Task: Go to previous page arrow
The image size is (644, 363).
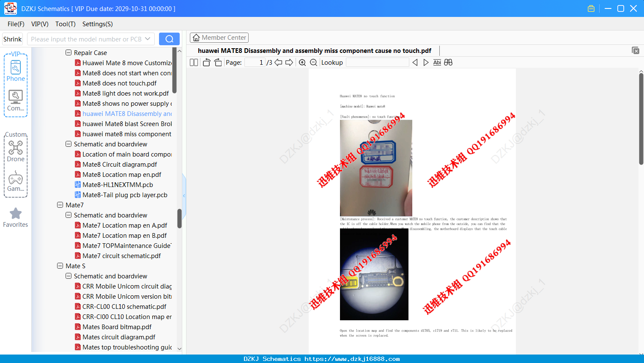Action: tap(278, 63)
